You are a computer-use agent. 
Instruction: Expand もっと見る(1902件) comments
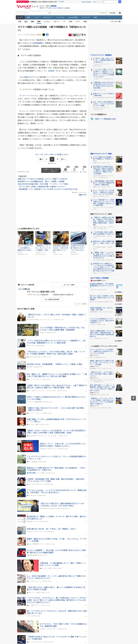pos(52,299)
